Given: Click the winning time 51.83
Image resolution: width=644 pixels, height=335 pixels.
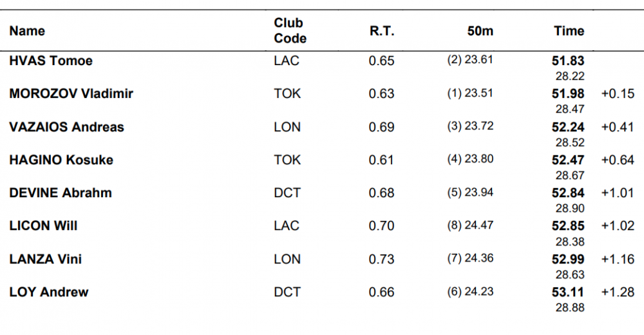Looking at the screenshot, I should click(568, 61).
